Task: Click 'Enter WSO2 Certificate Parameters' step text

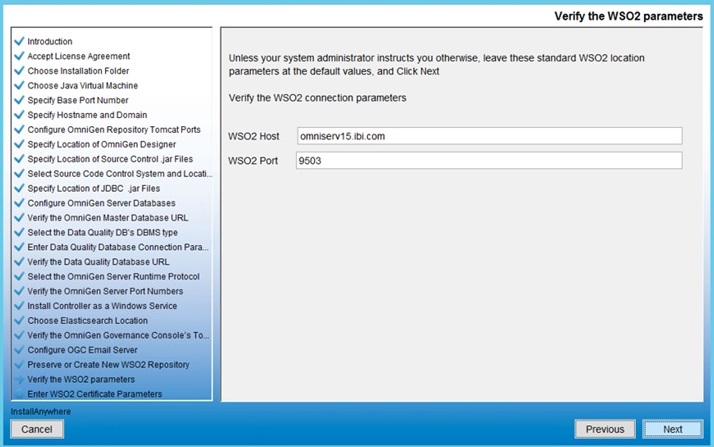Action: click(x=95, y=394)
